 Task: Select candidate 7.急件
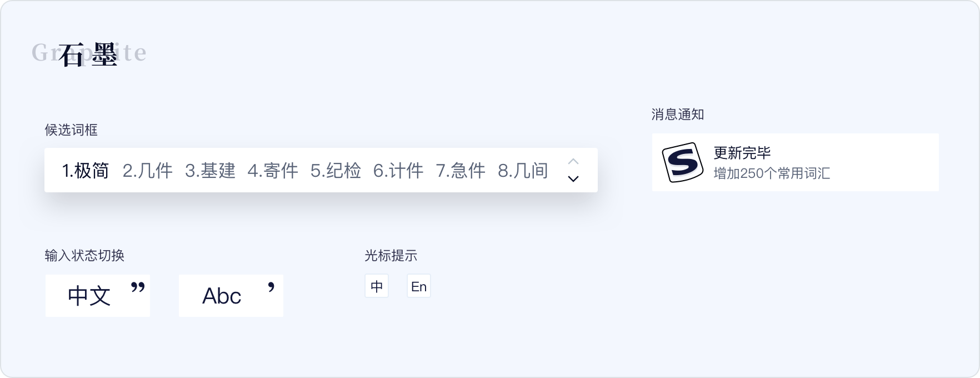pos(461,171)
